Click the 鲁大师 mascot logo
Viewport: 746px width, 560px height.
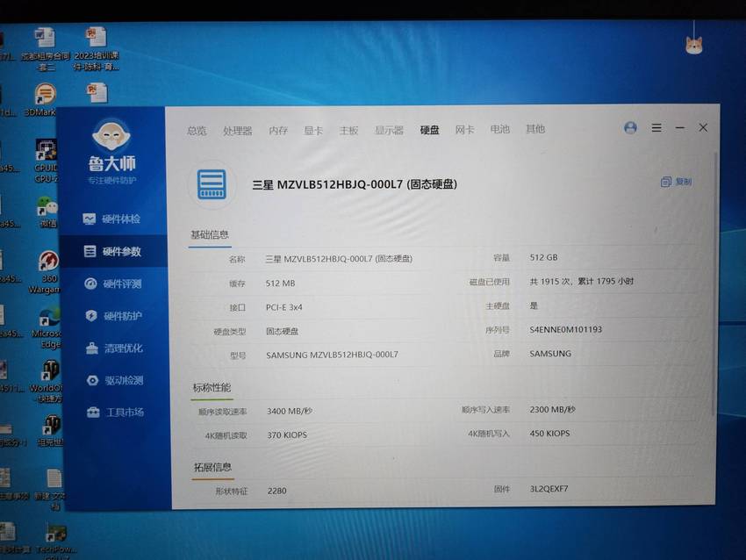[111, 135]
